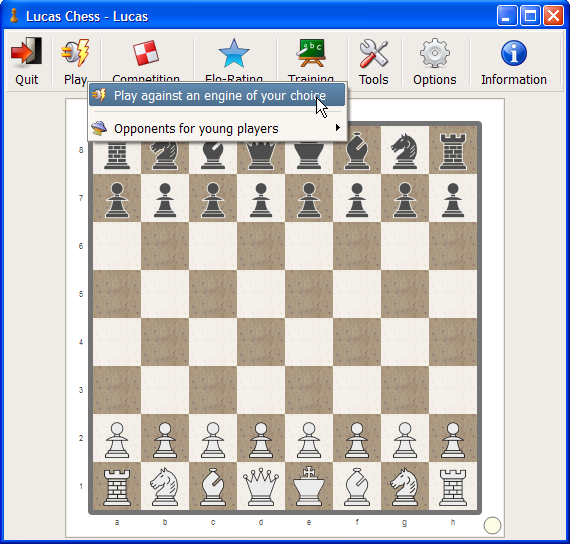The height and width of the screenshot is (544, 570).
Task: Click the Options label
Action: [x=435, y=80]
